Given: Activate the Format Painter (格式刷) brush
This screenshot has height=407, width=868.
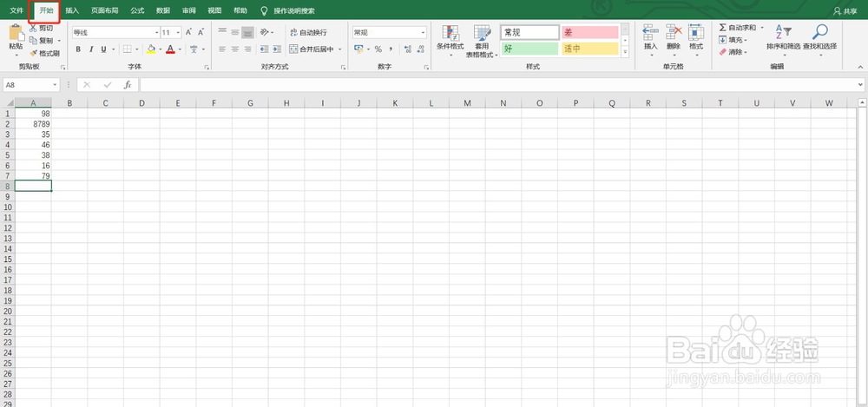Looking at the screenshot, I should pos(33,53).
